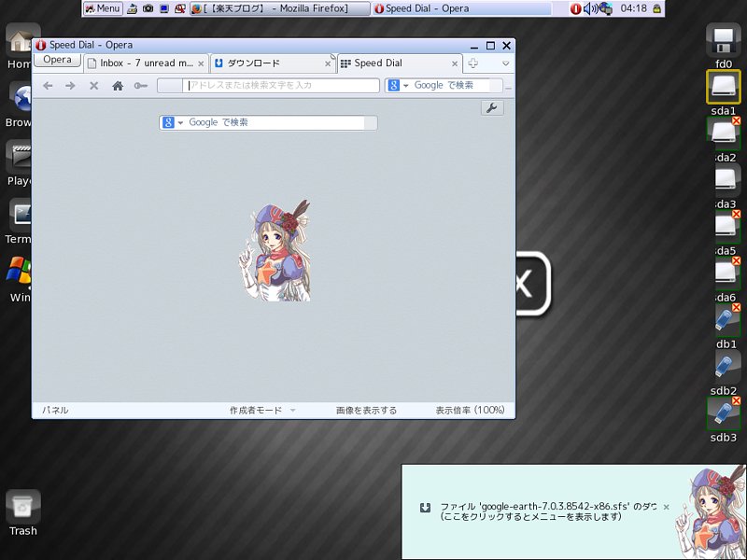Click the red tool icon beside Firefox task

tap(179, 8)
